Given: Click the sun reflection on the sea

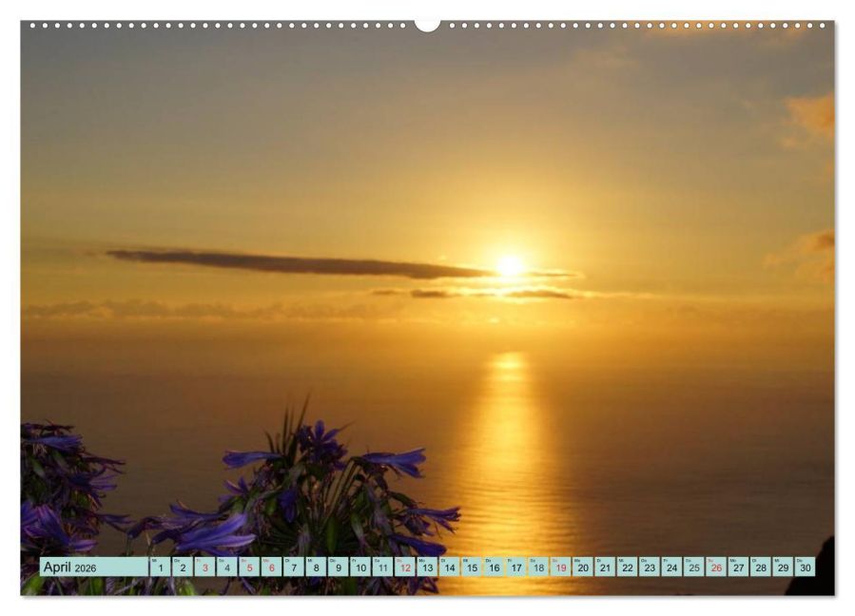Looking at the screenshot, I should tap(510, 458).
